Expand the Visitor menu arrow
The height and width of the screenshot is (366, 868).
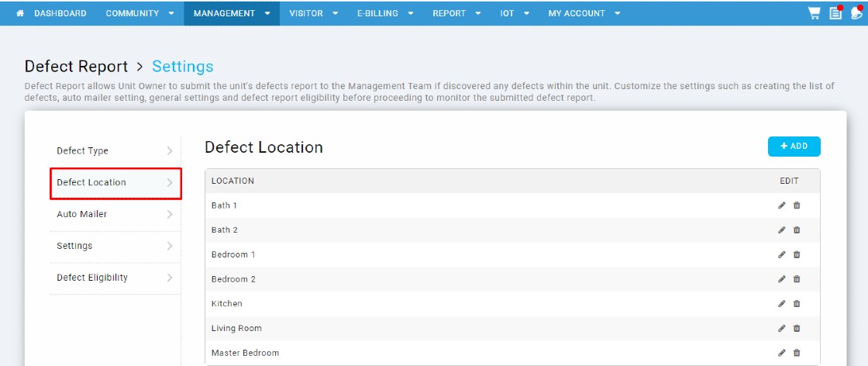(x=335, y=14)
